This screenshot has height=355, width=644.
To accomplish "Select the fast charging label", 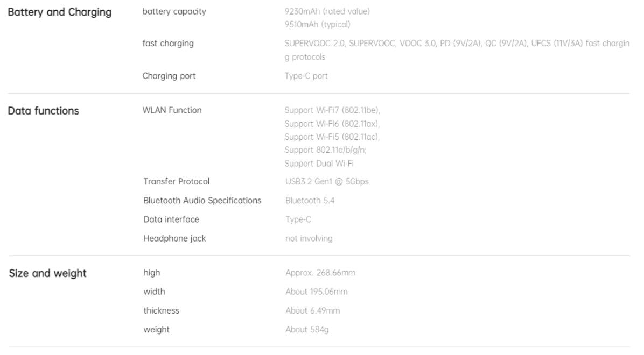I will [x=168, y=44].
